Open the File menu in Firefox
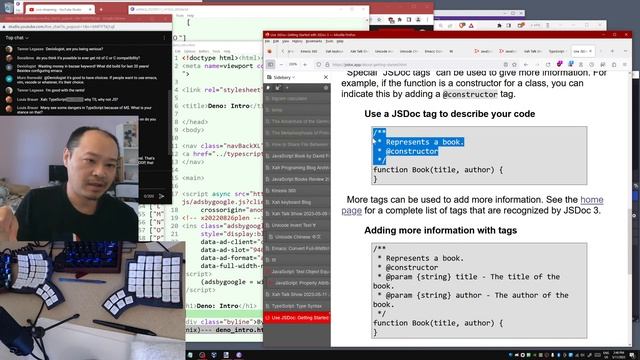 click(268, 41)
